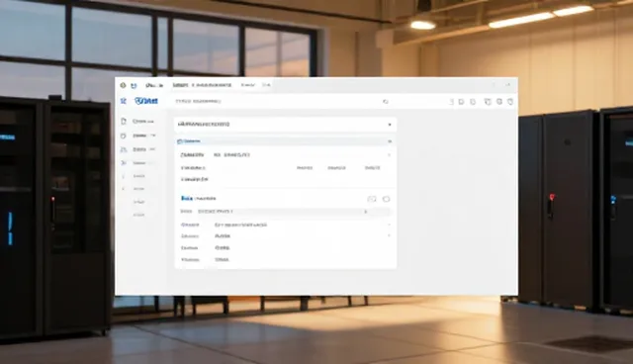The width and height of the screenshot is (633, 364).
Task: Click the second sidebar icon below the document icon
Action: [124, 136]
